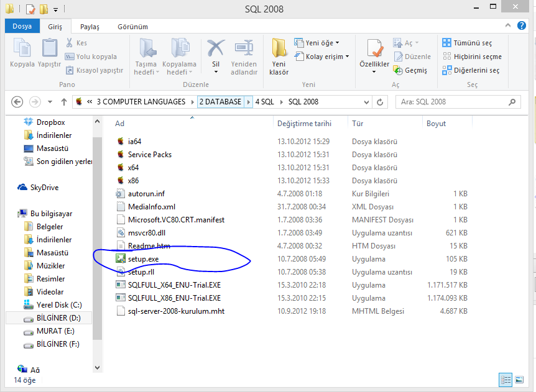The height and width of the screenshot is (392, 536).
Task: Select the x64 folder
Action: (133, 167)
